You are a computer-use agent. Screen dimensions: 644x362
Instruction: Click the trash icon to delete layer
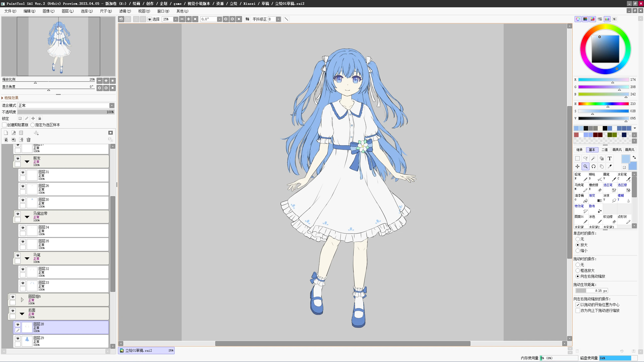pyautogui.click(x=28, y=140)
